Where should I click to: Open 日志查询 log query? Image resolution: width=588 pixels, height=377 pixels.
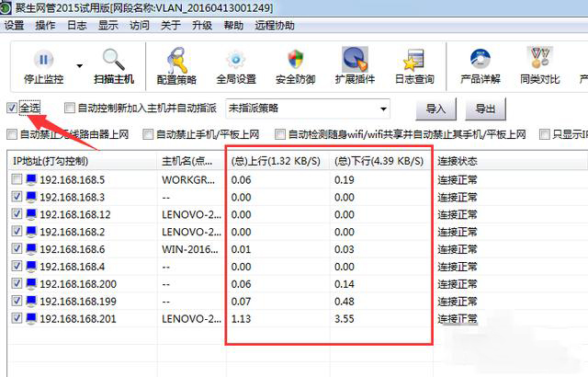[x=413, y=62]
